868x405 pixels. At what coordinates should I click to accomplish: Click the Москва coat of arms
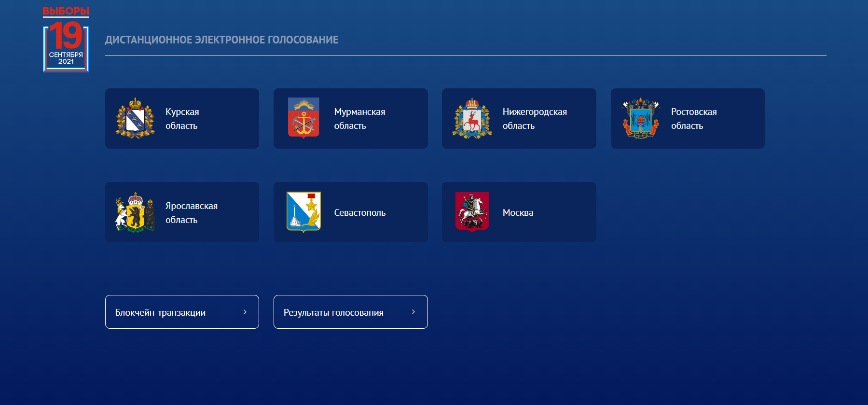click(472, 212)
